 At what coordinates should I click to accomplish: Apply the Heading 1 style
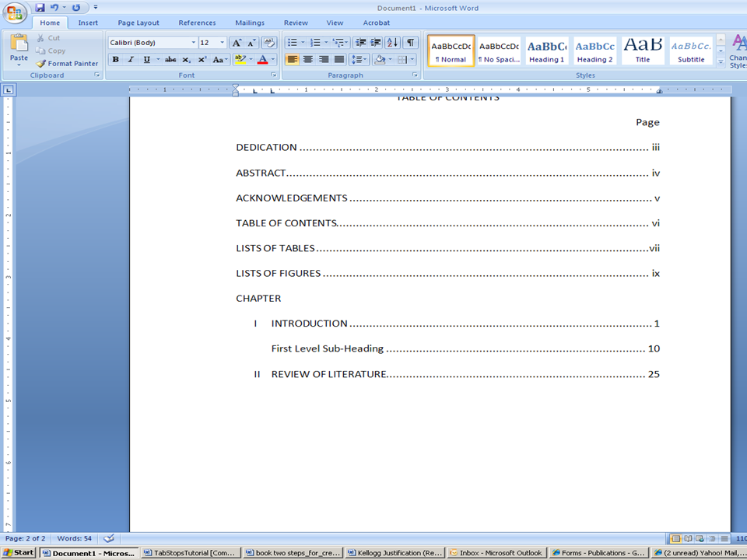click(x=546, y=51)
